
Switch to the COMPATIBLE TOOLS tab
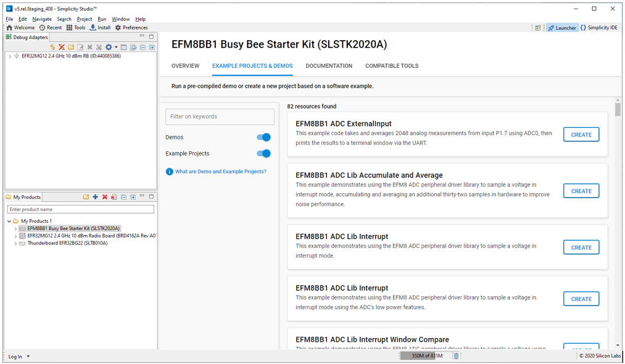392,66
